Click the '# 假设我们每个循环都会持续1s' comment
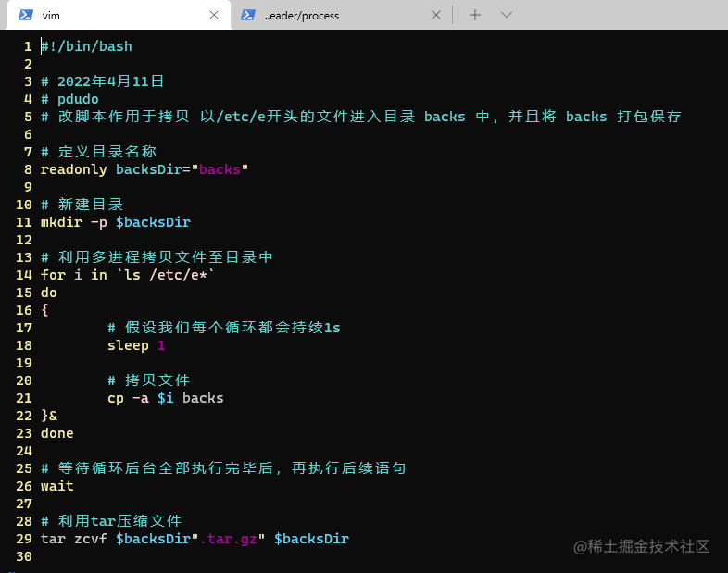The height and width of the screenshot is (573, 728). point(224,328)
